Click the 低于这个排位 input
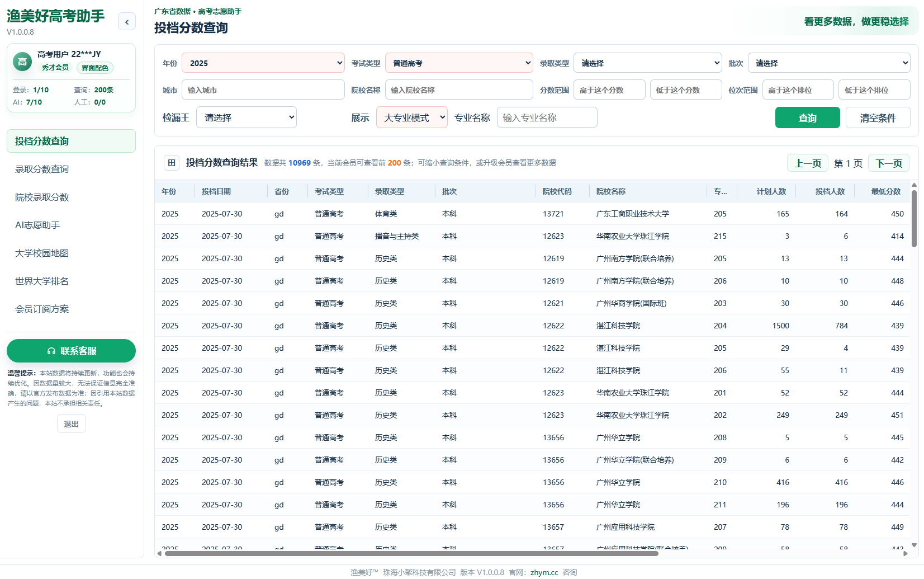Screen dimensions: 924x579 874,90
